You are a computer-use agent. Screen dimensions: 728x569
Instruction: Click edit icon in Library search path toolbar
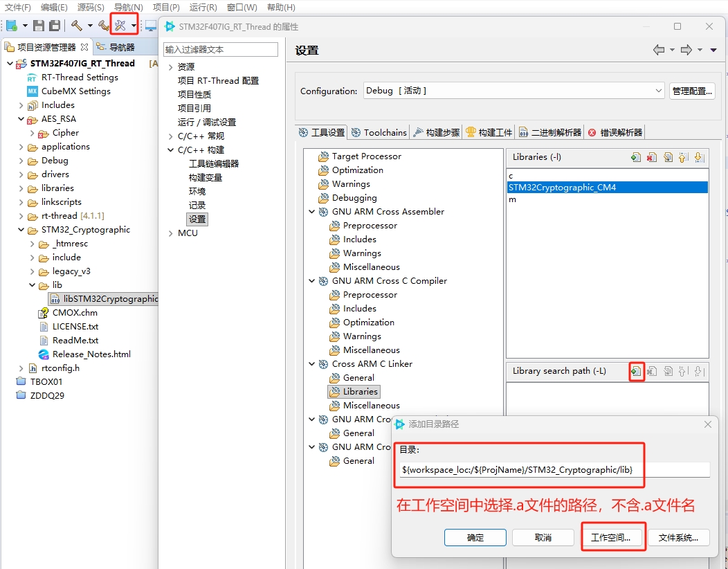(x=668, y=371)
